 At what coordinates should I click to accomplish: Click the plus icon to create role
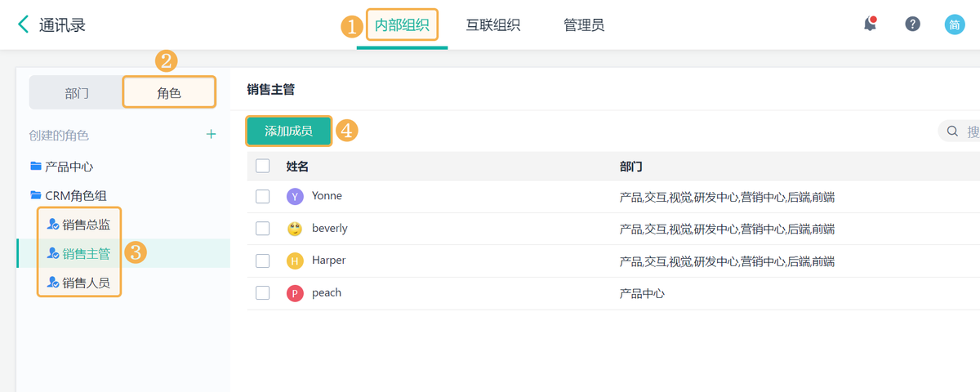click(212, 135)
